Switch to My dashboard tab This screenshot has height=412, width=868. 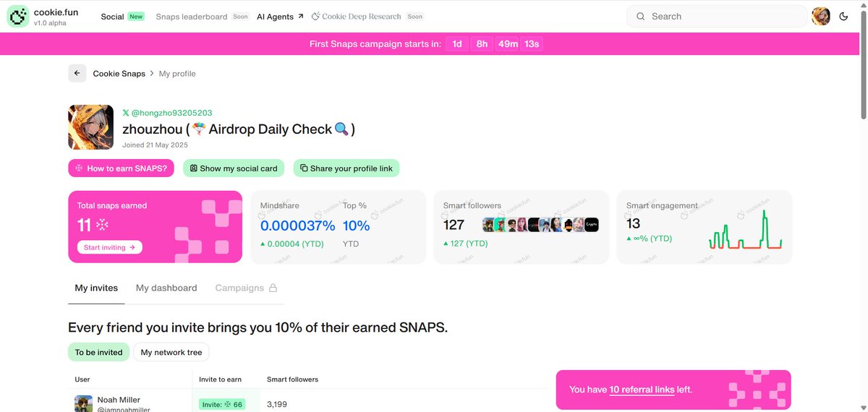pyautogui.click(x=166, y=288)
